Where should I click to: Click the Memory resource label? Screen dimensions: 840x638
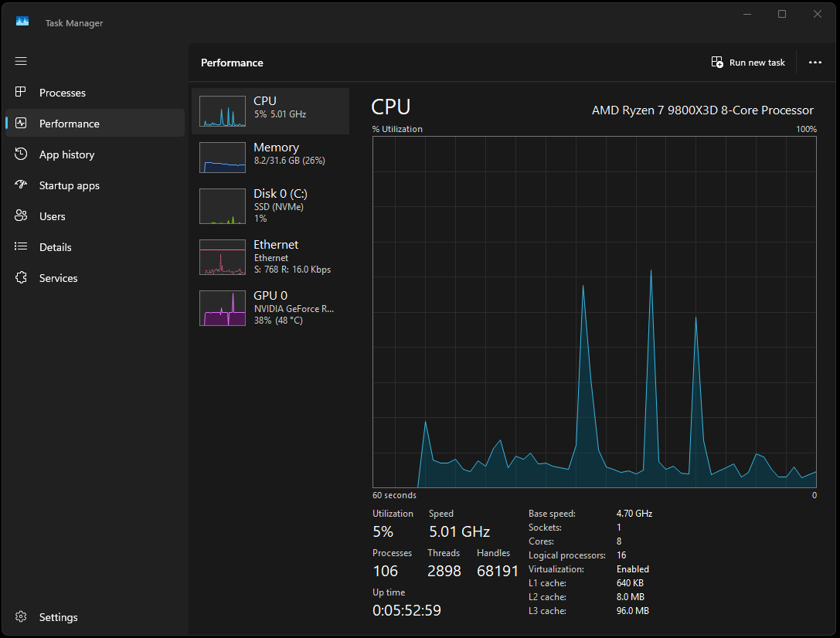pos(276,148)
